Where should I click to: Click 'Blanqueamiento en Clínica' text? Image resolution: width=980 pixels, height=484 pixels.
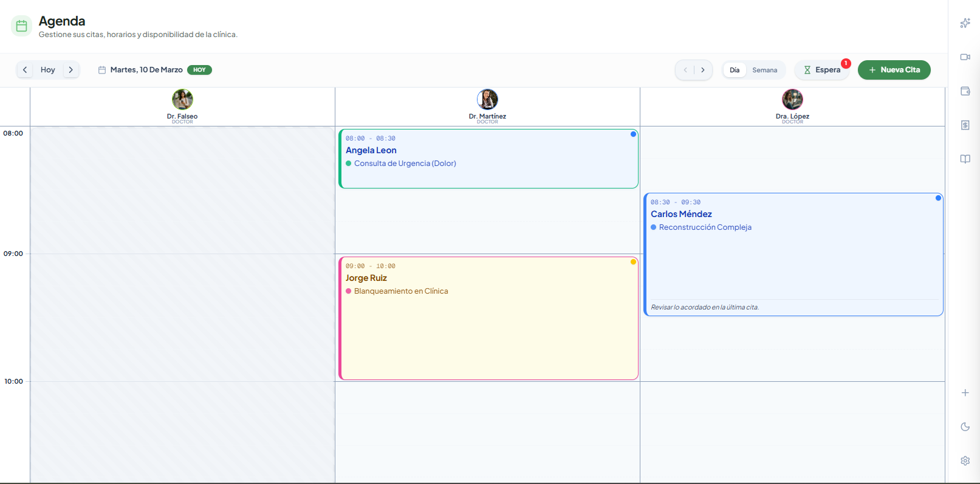(x=401, y=291)
